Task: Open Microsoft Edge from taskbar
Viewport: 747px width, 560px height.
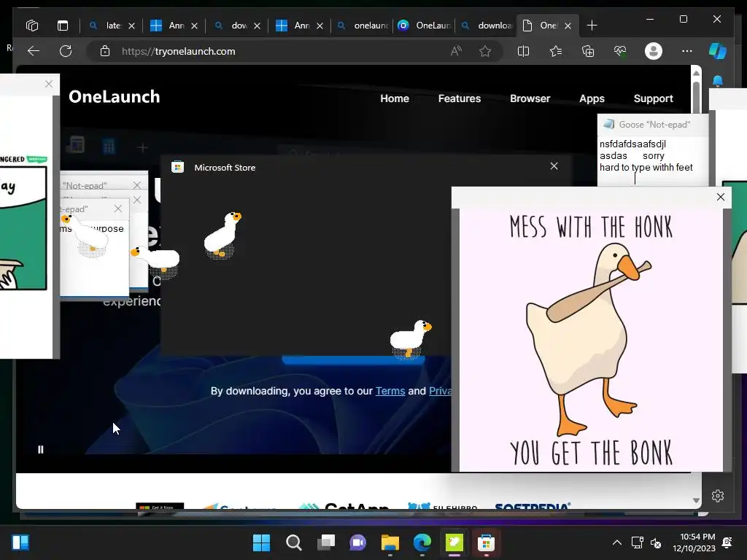Action: pos(422,542)
